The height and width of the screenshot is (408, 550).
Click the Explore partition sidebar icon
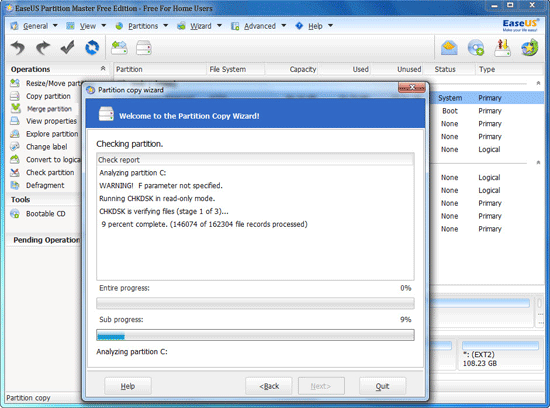click(x=15, y=134)
